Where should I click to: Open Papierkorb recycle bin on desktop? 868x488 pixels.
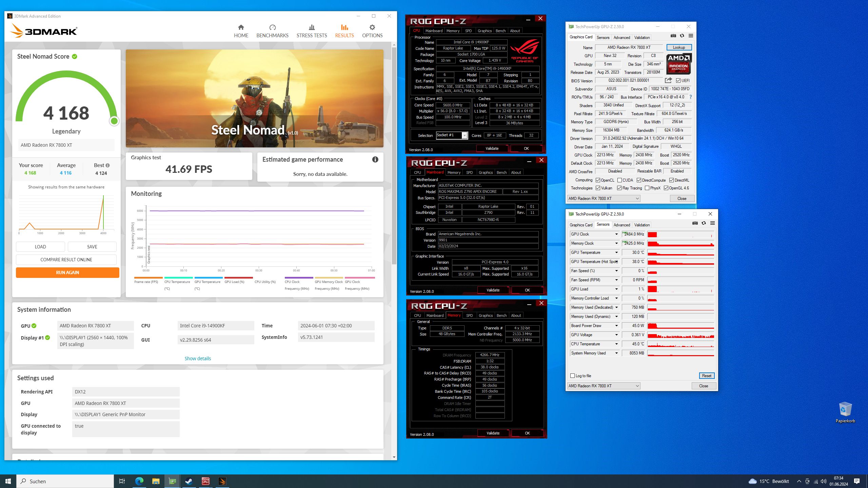point(845,412)
